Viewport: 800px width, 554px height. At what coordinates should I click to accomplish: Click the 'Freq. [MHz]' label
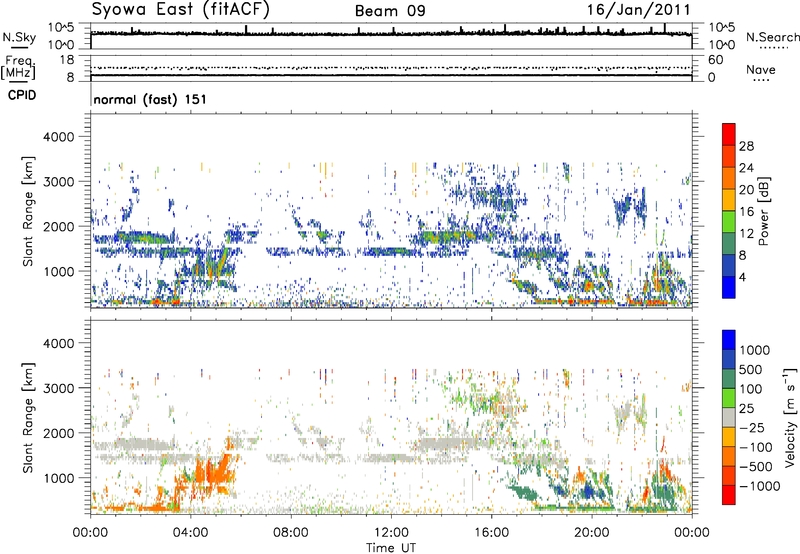click(x=18, y=68)
